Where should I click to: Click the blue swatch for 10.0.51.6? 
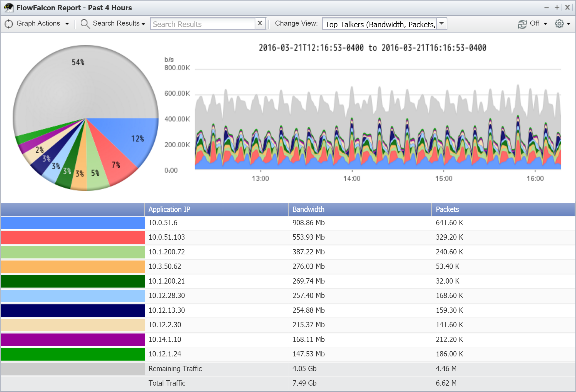click(x=73, y=223)
